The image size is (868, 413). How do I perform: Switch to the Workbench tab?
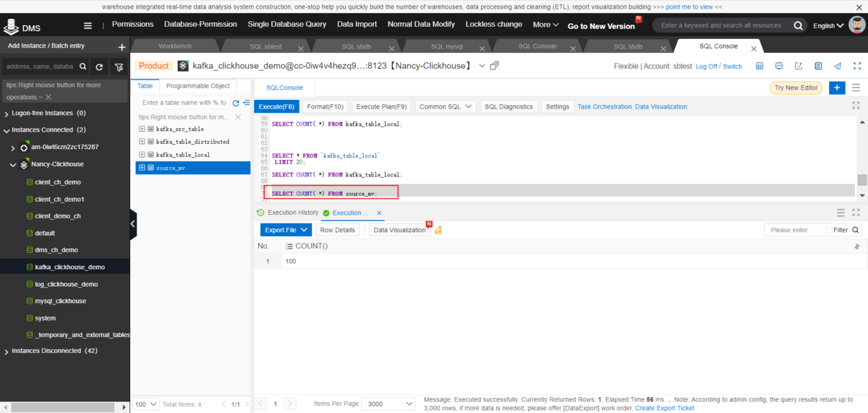click(175, 46)
